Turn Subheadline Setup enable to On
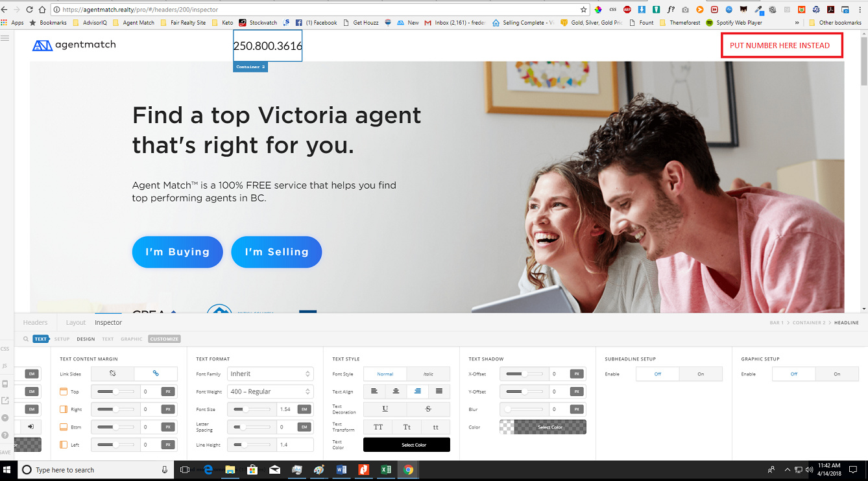The image size is (868, 481). pyautogui.click(x=701, y=374)
